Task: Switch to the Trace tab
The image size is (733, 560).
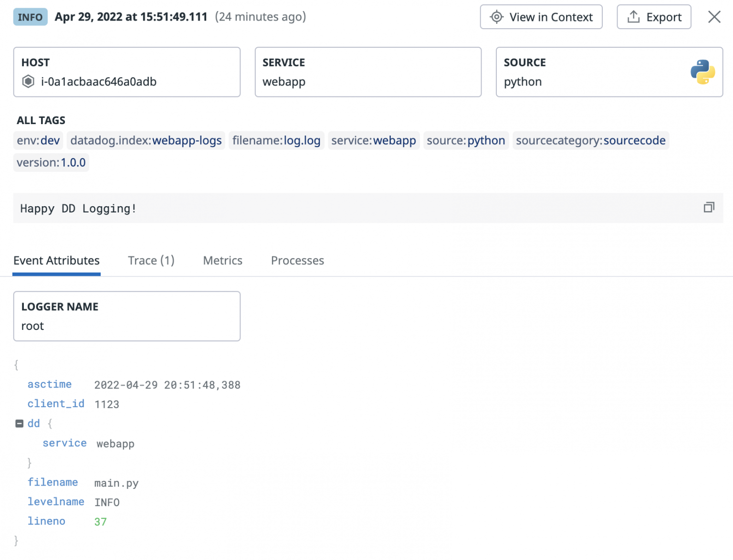Action: 151,261
